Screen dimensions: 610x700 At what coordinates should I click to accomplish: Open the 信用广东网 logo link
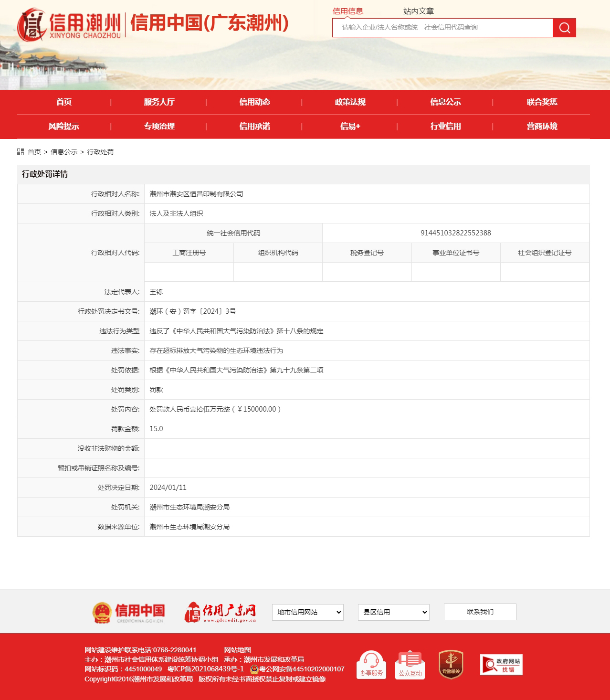tap(221, 613)
